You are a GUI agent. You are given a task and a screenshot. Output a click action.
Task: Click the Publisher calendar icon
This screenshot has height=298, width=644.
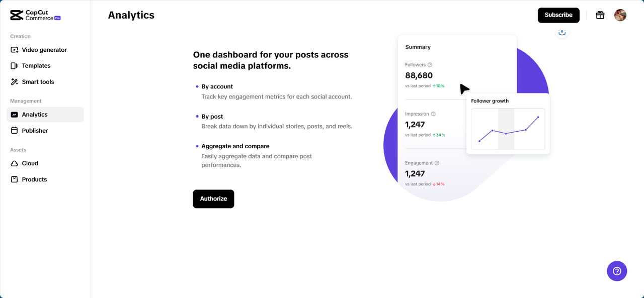point(15,131)
